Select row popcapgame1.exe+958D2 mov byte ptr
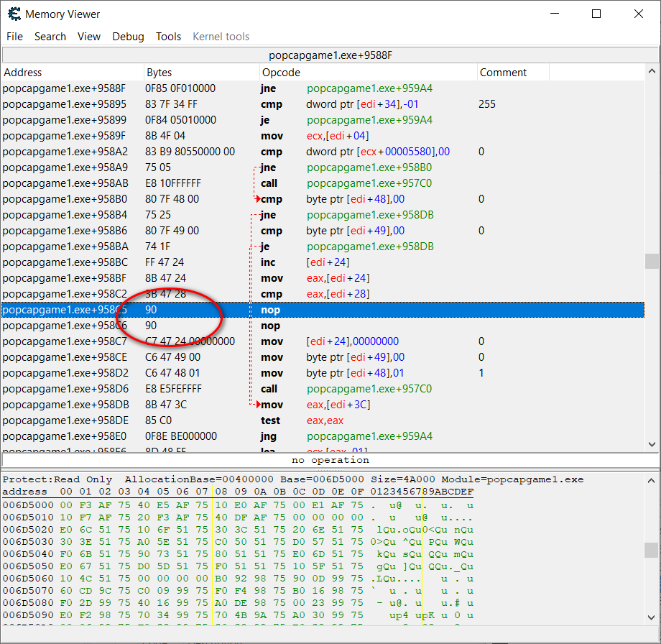The image size is (661, 644). click(x=323, y=373)
